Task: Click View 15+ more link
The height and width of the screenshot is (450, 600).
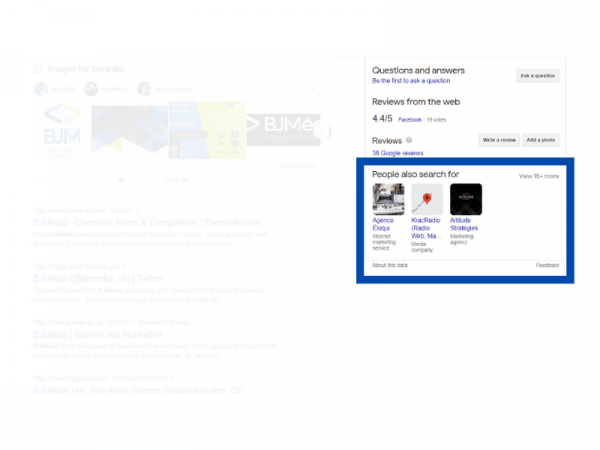Action: click(539, 176)
